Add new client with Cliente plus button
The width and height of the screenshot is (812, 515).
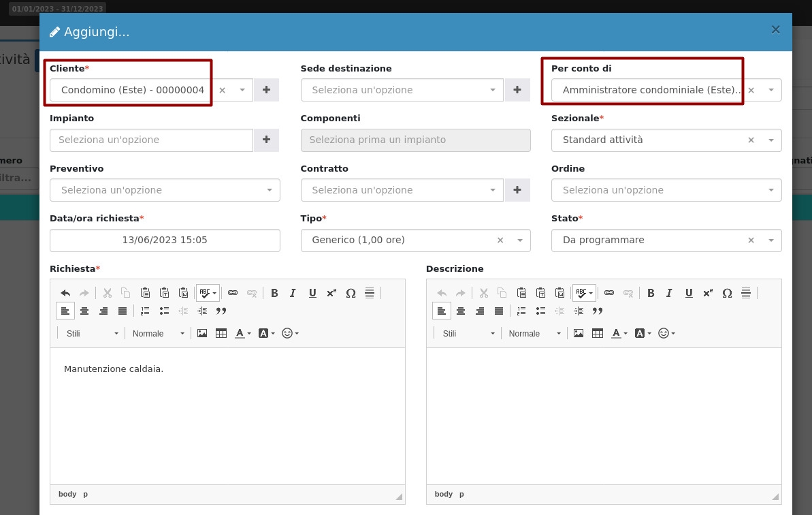pos(266,90)
